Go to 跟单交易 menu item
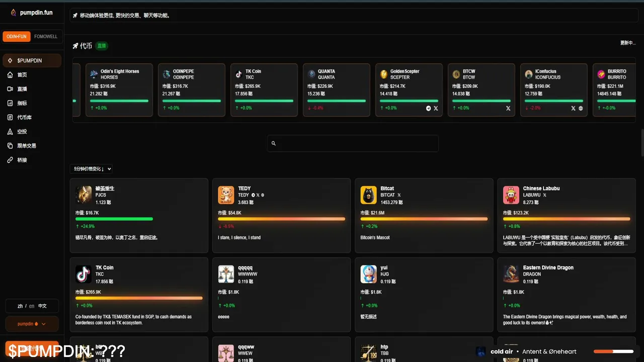This screenshot has height=362, width=644. coord(32,146)
